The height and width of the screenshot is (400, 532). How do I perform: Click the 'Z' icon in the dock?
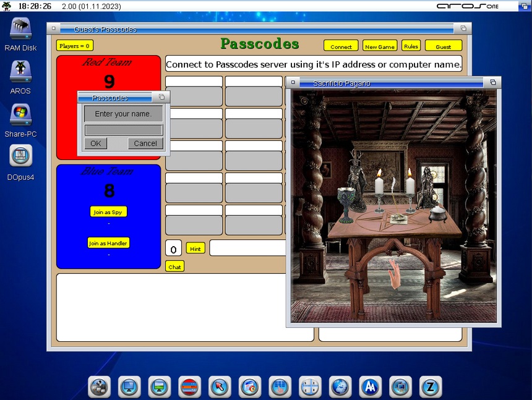tap(430, 386)
